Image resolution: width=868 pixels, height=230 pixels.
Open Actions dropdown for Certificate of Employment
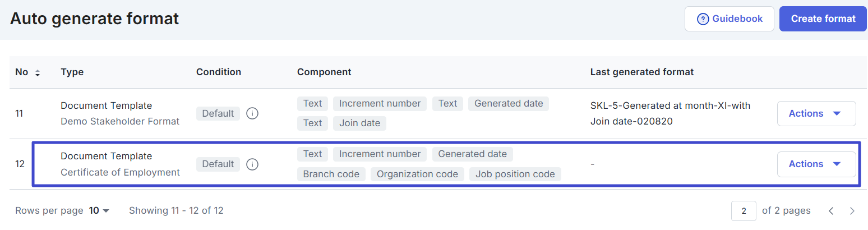[816, 164]
